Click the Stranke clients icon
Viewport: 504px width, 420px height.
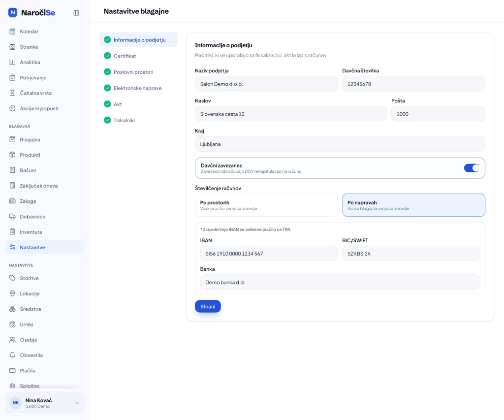pyautogui.click(x=12, y=47)
